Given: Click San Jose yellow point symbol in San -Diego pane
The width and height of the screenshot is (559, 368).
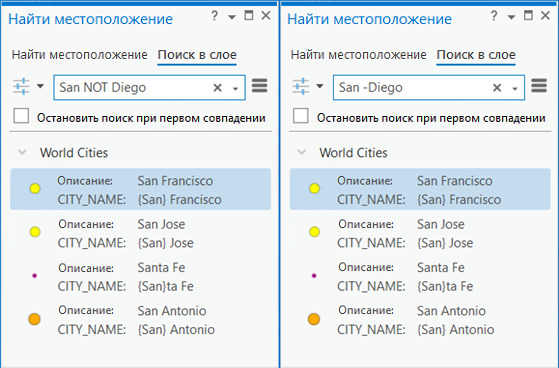Looking at the screenshot, I should coord(314,232).
